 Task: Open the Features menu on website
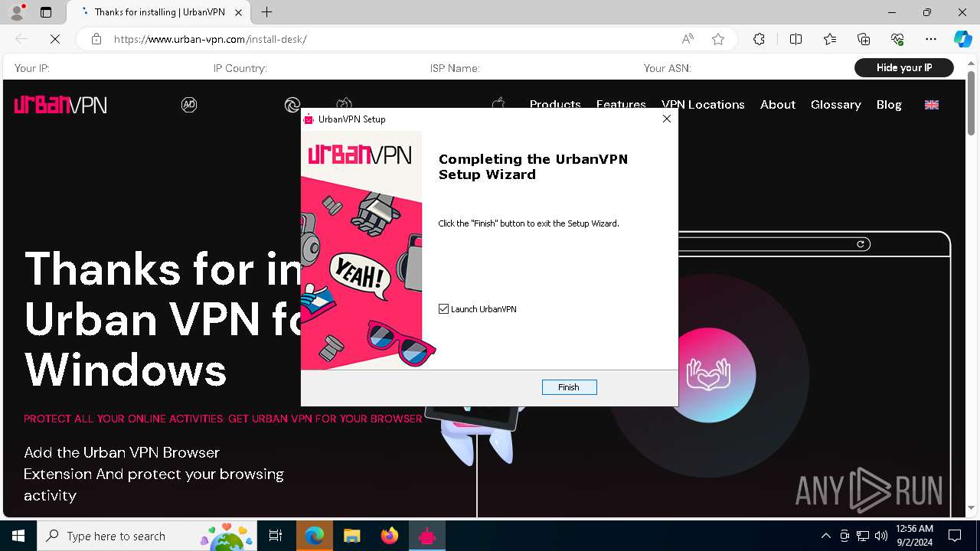pos(621,103)
